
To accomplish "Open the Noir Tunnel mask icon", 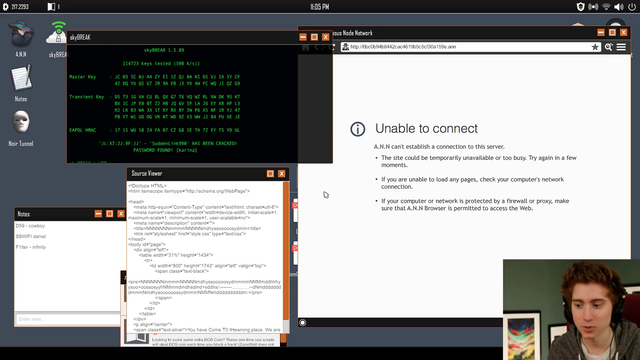I will [21, 122].
